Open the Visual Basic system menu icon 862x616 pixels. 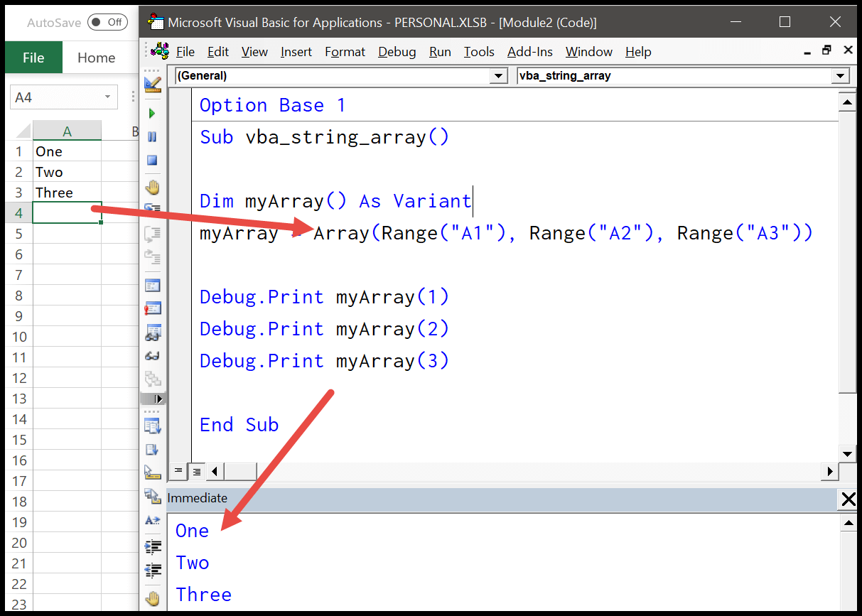pos(161,51)
